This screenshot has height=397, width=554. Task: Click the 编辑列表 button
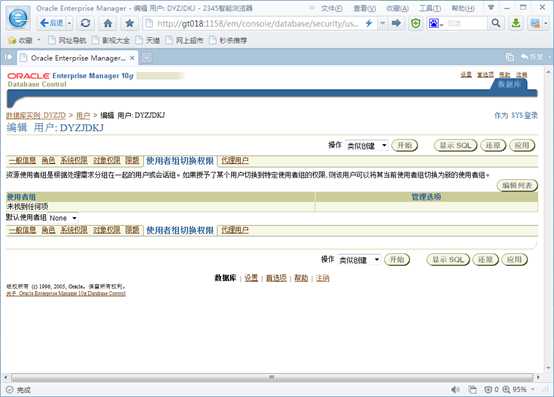pos(517,185)
